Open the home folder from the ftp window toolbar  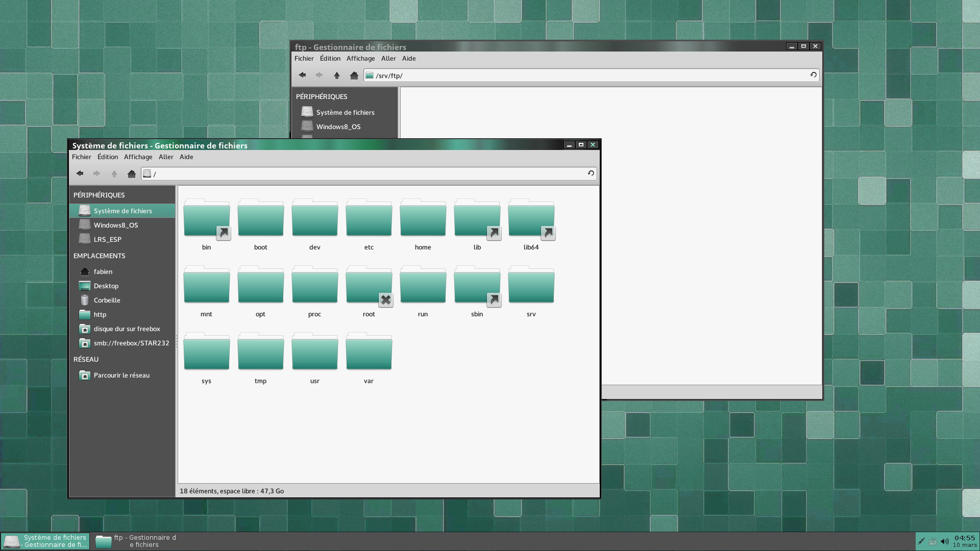(x=354, y=75)
